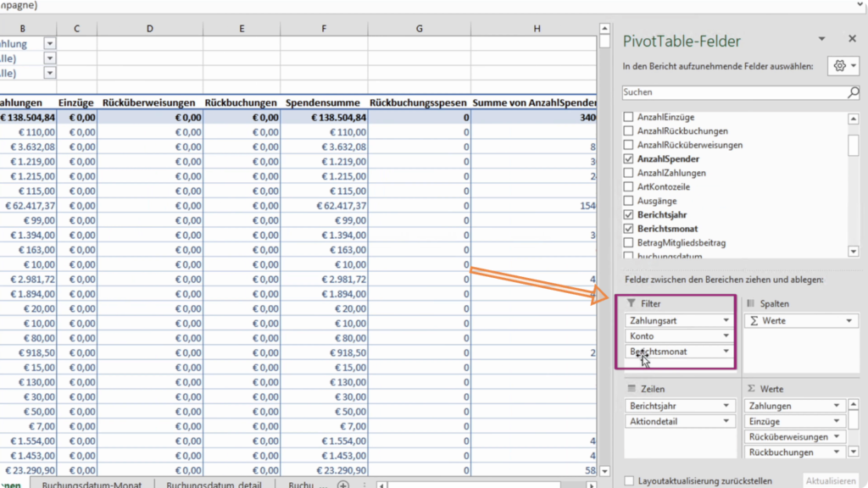The width and height of the screenshot is (868, 488).
Task: Open Werte dropdown in Spalten area
Action: pyautogui.click(x=849, y=320)
